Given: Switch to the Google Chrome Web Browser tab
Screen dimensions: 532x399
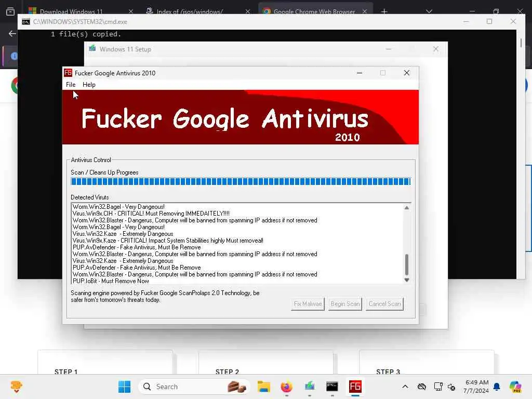Looking at the screenshot, I should (x=314, y=11).
